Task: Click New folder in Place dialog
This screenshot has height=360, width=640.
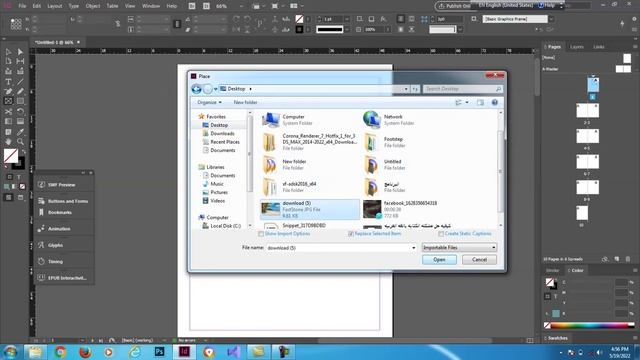Action: pos(245,102)
